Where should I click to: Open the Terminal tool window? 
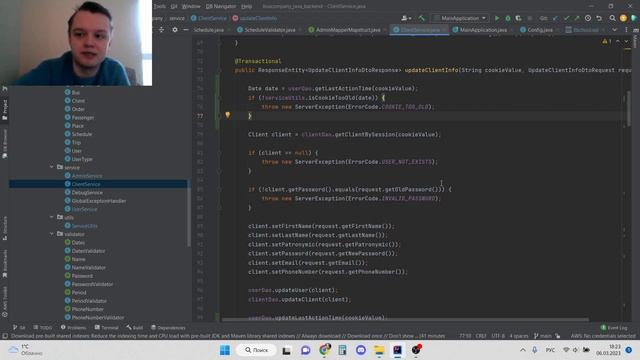click(x=107, y=327)
